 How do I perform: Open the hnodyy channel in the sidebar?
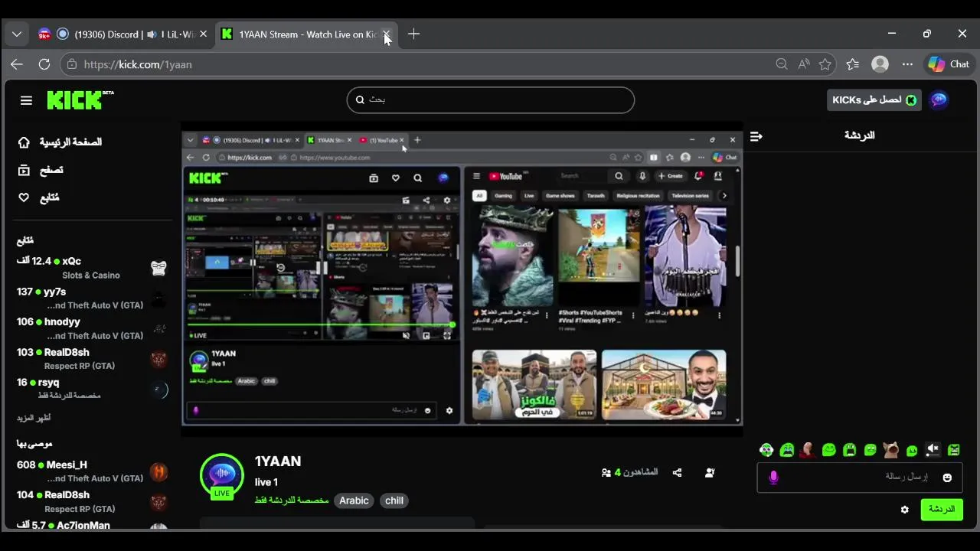[x=92, y=328]
